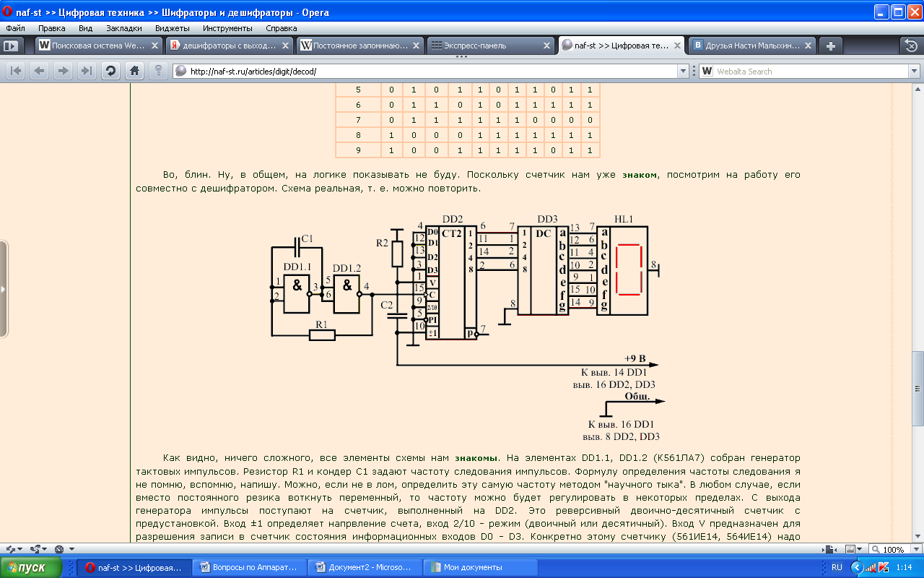Click the Fast Forward button

tap(87, 71)
